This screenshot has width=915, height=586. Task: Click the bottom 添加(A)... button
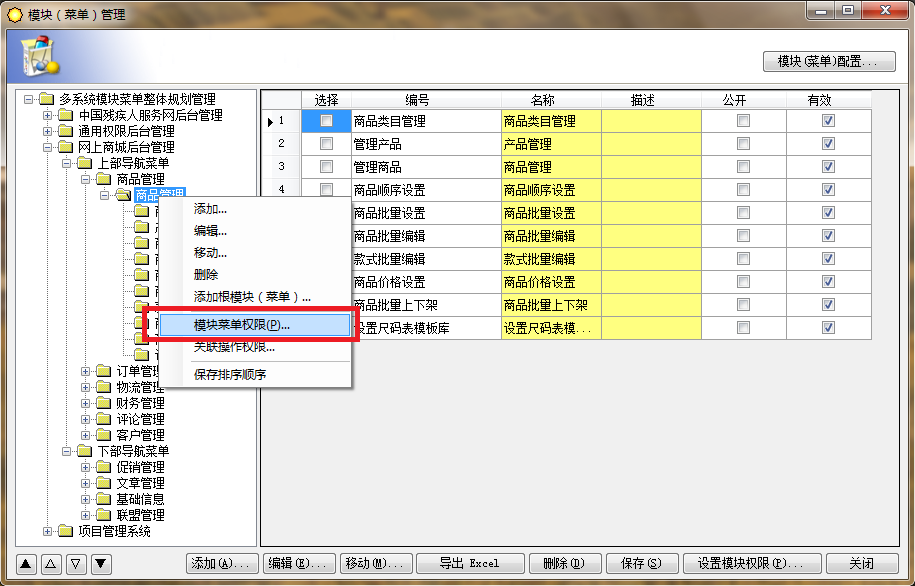(222, 564)
